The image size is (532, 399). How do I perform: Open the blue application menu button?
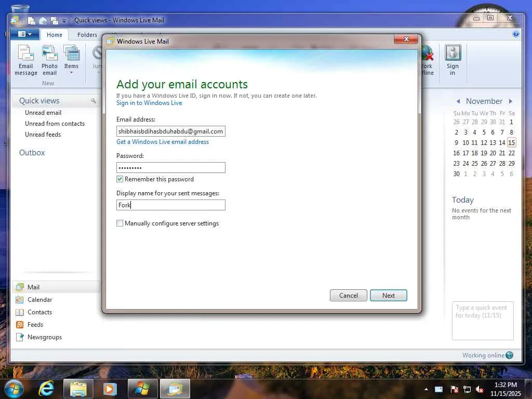pyautogui.click(x=24, y=34)
